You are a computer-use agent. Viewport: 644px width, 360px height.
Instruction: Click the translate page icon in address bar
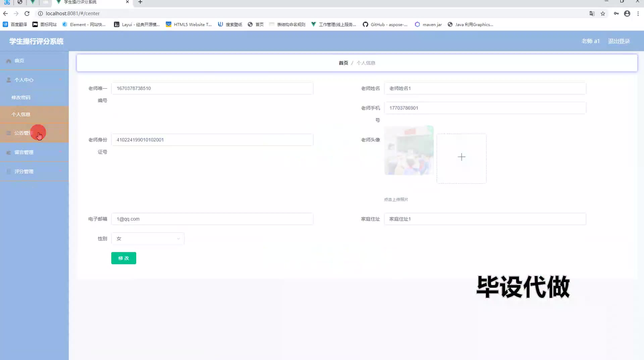pyautogui.click(x=592, y=13)
